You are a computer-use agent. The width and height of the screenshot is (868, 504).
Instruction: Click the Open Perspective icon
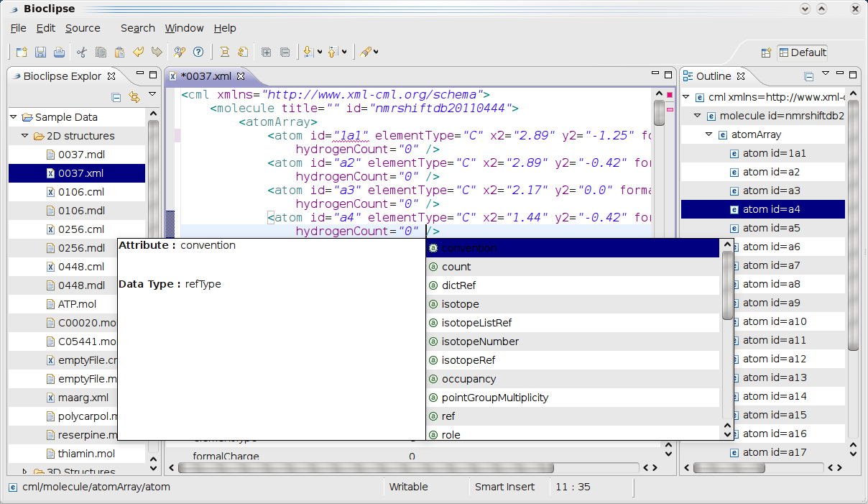click(766, 52)
